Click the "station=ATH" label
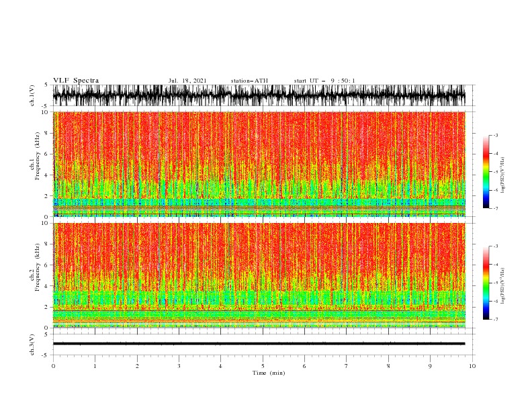532x411 pixels. 249,81
